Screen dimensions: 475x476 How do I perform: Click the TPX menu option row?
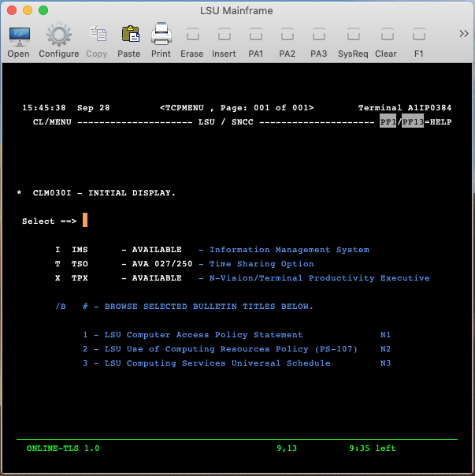coord(242,277)
